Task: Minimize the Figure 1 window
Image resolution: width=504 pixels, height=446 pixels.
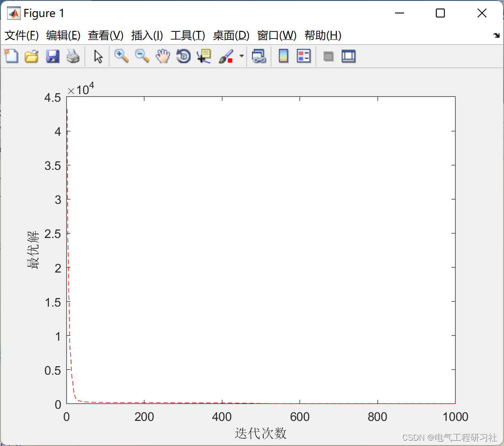Action: (399, 13)
